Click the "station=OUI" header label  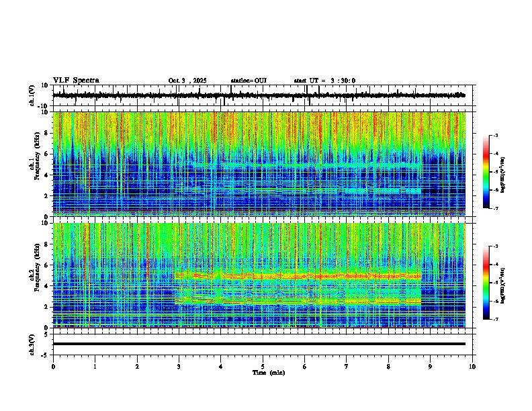tap(249, 81)
